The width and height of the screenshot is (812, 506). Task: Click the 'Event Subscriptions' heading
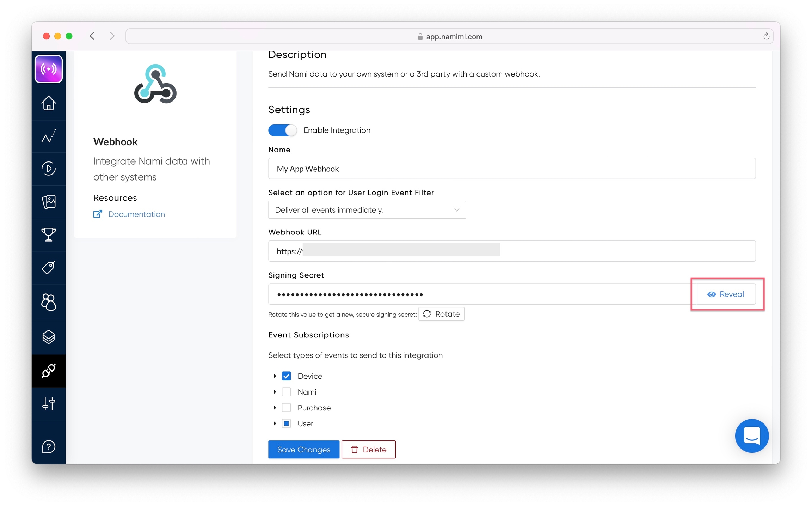click(308, 335)
